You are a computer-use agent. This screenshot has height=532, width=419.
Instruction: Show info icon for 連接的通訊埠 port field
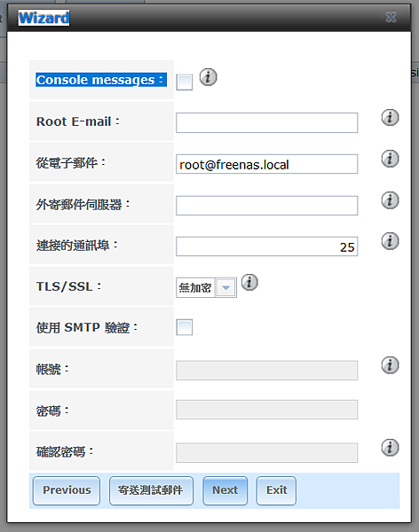pyautogui.click(x=390, y=241)
